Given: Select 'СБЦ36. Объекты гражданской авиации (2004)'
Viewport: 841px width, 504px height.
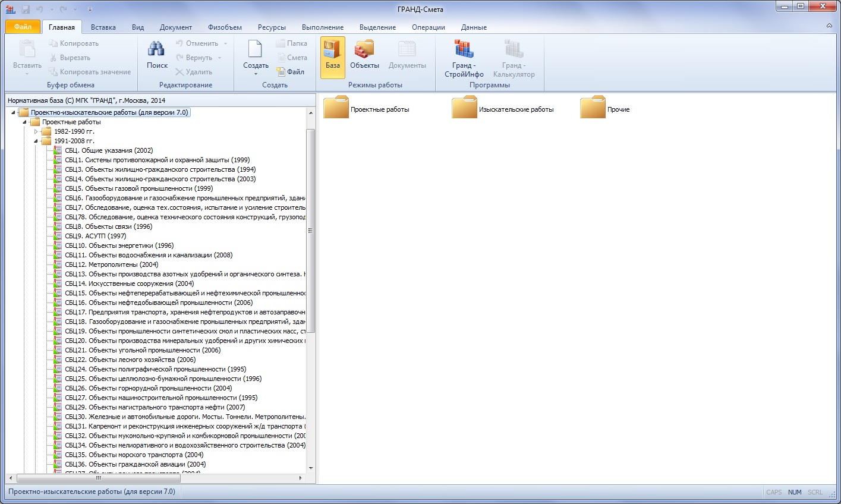Looking at the screenshot, I should pos(136,464).
